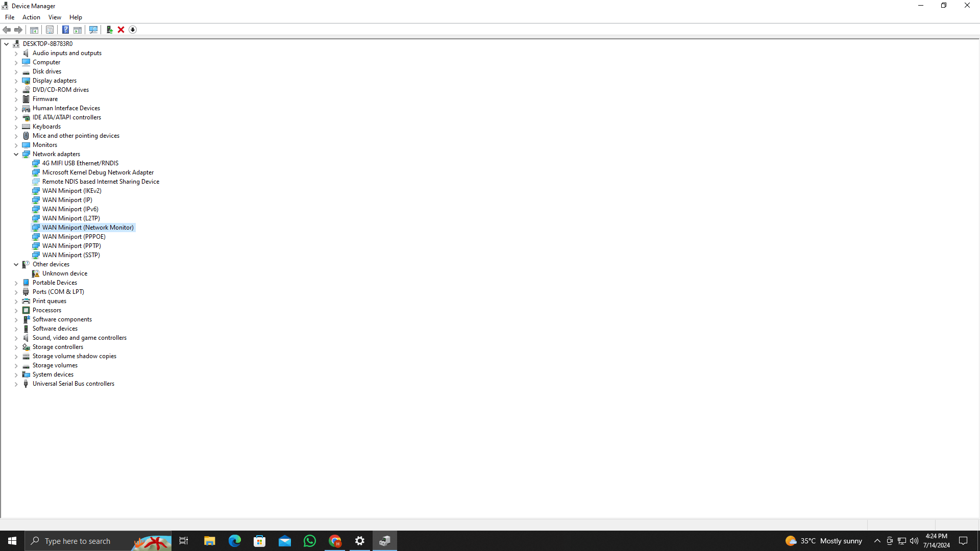Click the Show/Hide Action Pane icon
Image resolution: width=980 pixels, height=551 pixels.
click(x=78, y=30)
